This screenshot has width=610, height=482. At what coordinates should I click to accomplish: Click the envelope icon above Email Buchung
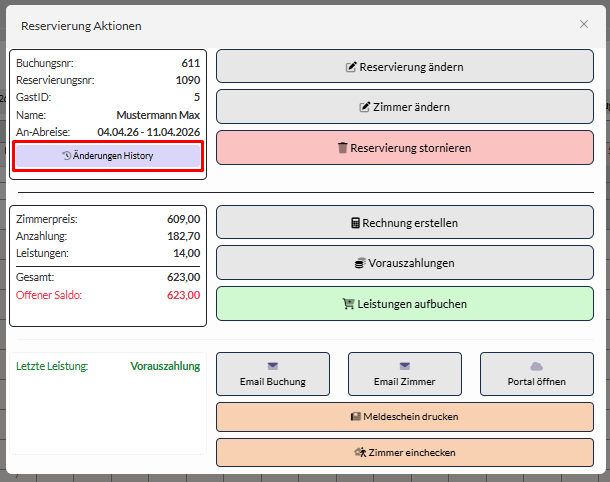[273, 366]
